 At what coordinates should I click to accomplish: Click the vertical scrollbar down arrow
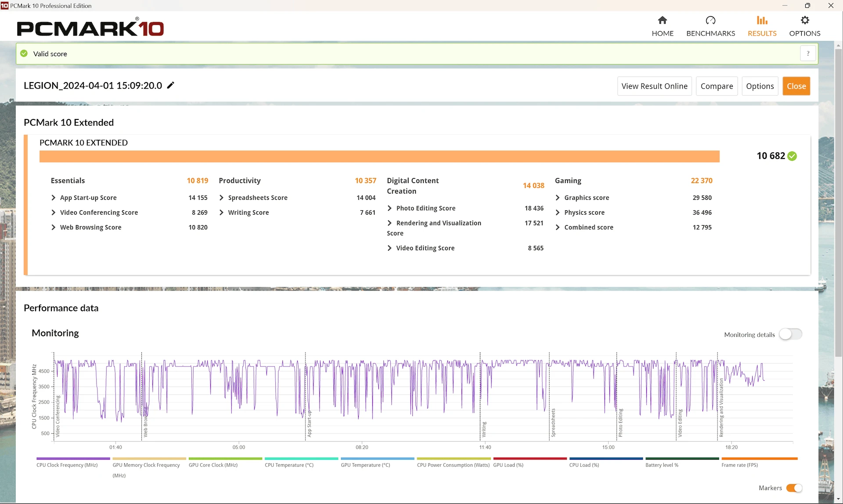pyautogui.click(x=839, y=500)
